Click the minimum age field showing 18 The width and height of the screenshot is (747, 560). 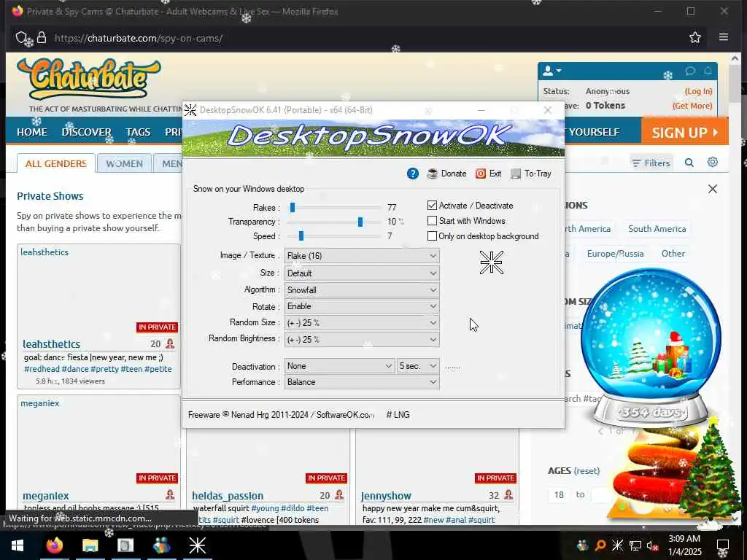click(x=559, y=495)
